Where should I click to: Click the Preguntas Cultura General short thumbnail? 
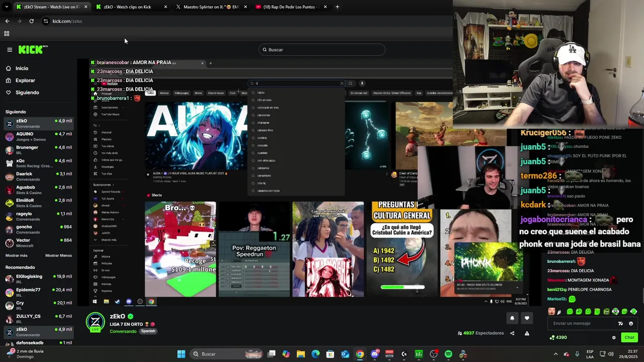401,249
